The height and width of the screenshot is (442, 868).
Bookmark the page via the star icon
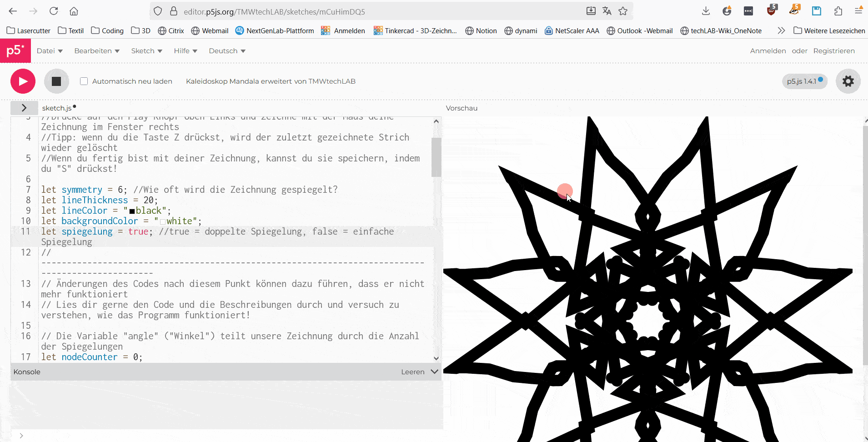(x=623, y=11)
